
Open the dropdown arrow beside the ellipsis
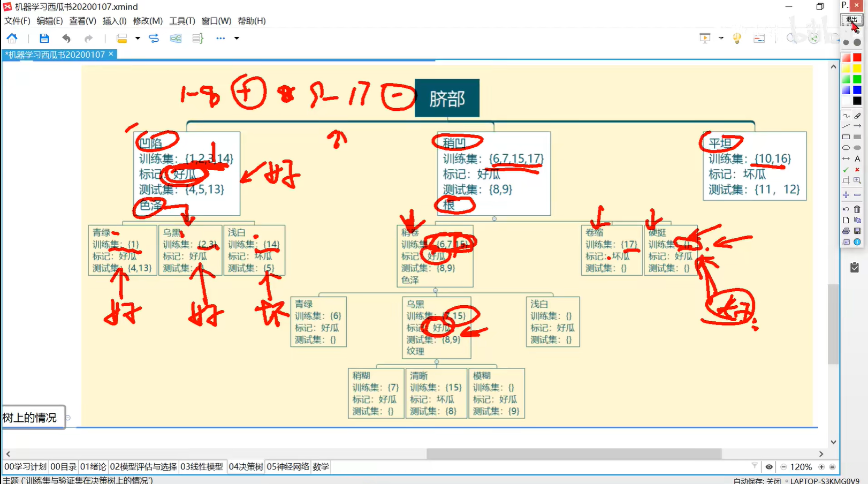[237, 38]
